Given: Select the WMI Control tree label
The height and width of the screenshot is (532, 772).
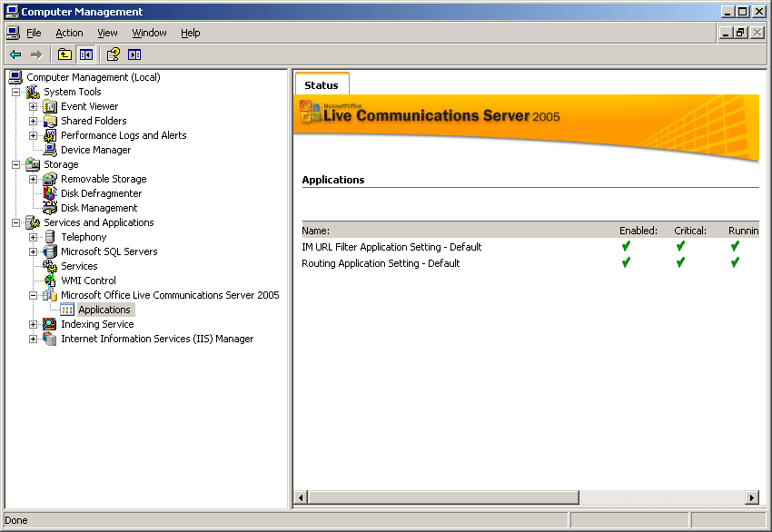Looking at the screenshot, I should tap(89, 281).
